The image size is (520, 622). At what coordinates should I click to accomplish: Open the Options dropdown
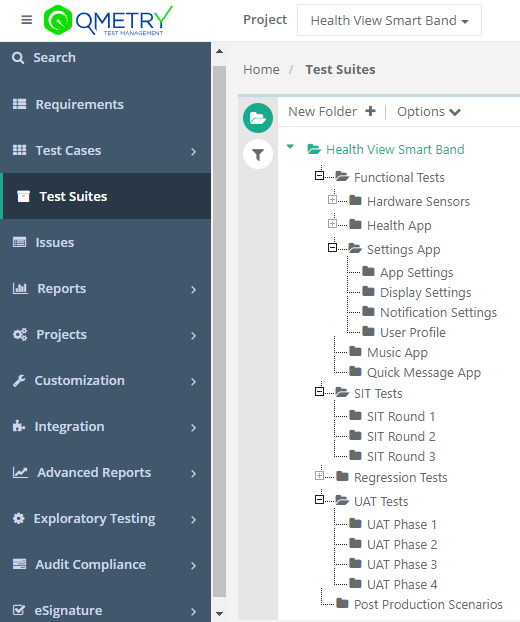click(429, 112)
